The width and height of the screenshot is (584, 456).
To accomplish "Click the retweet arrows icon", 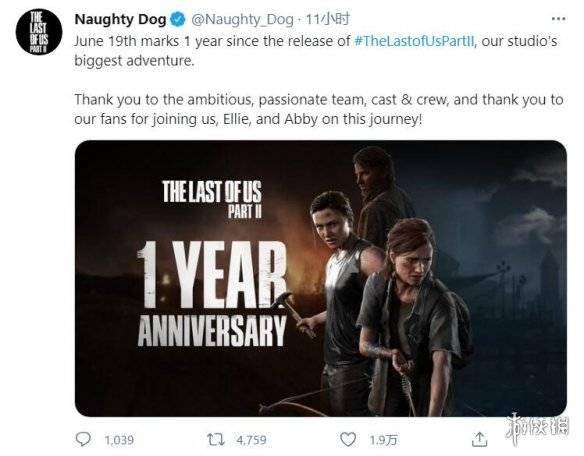I will click(x=216, y=440).
